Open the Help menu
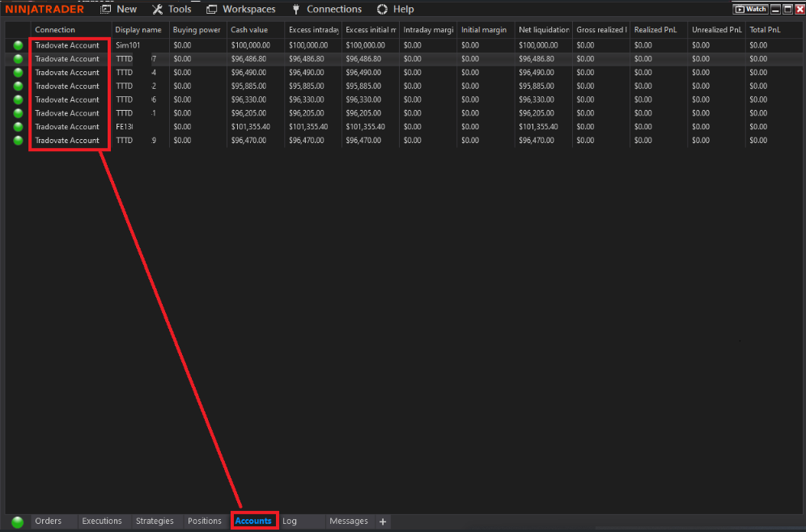 (395, 9)
